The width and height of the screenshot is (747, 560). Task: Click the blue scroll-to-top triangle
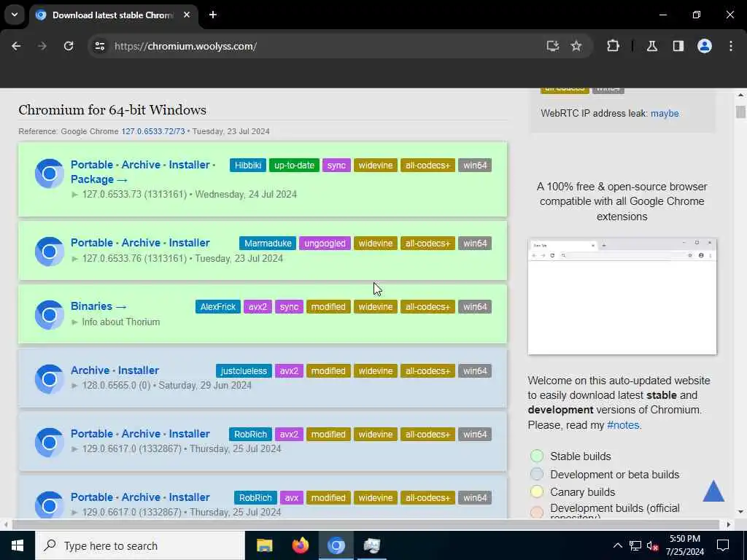click(x=713, y=491)
